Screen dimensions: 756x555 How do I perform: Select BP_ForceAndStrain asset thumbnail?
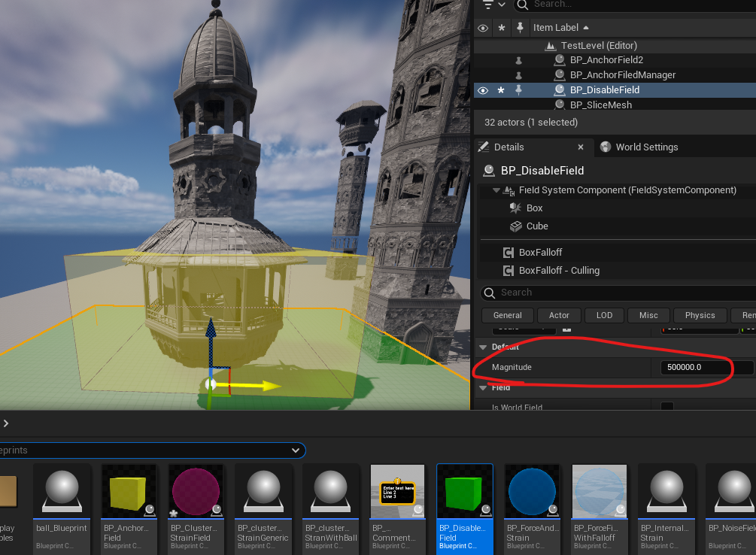532,491
